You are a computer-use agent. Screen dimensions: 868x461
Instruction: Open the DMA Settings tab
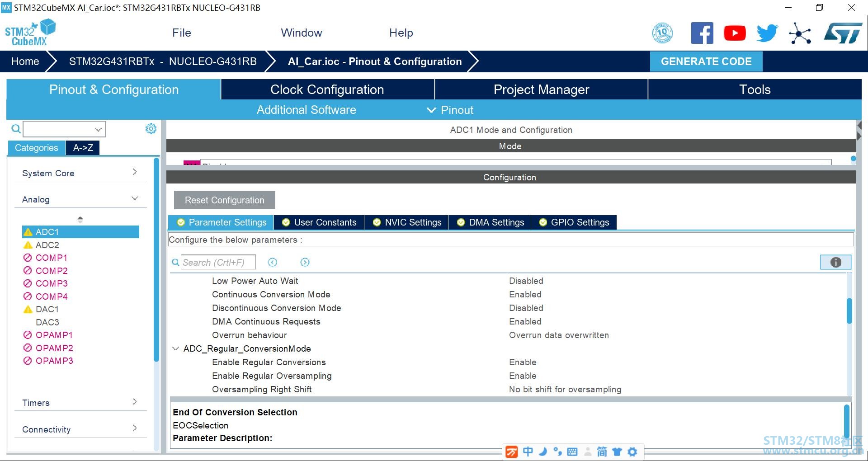[490, 222]
